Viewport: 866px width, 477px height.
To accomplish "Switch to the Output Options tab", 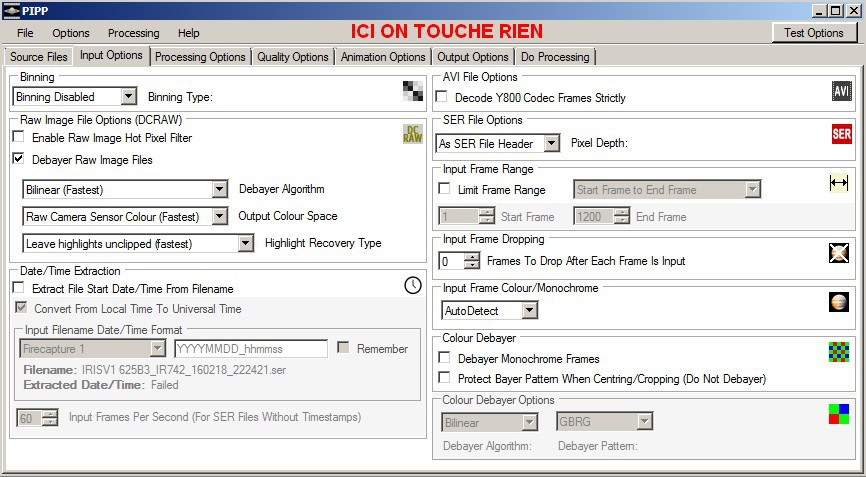I will tap(473, 57).
